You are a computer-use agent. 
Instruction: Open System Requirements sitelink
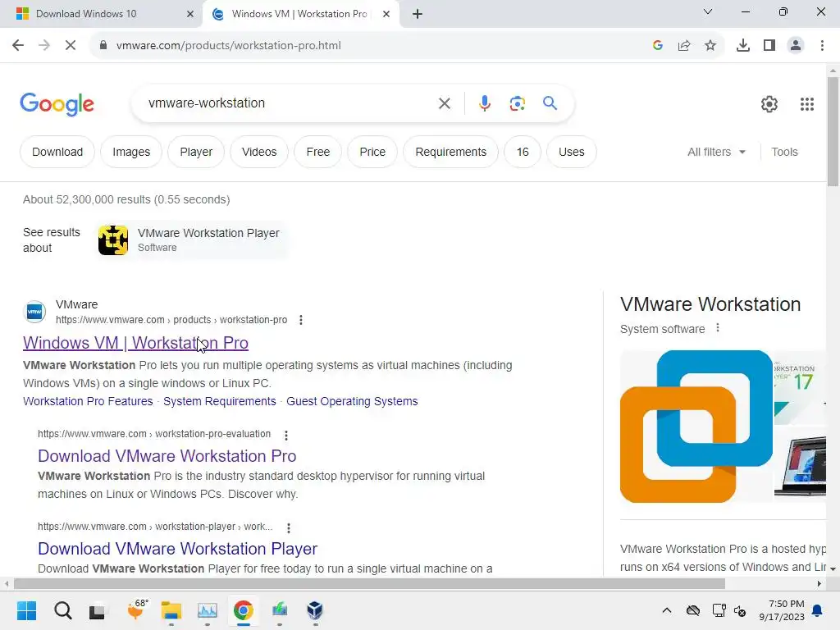click(x=220, y=401)
